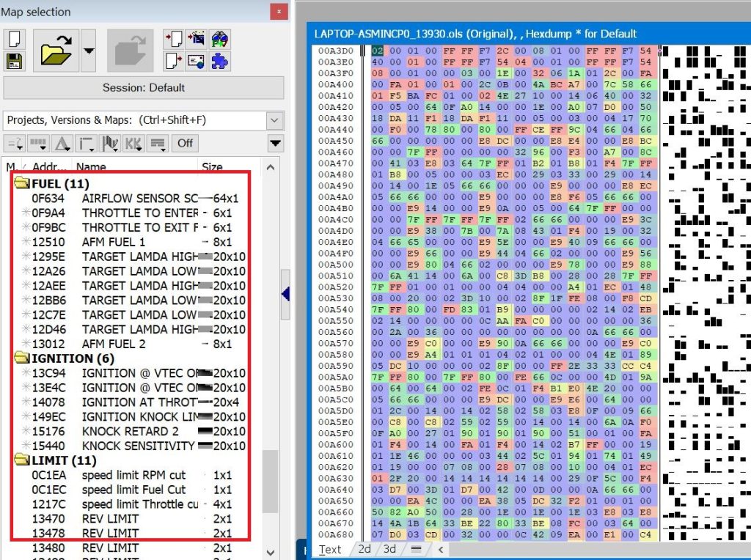This screenshot has width=751, height=560.
Task: Switch to the 3d view tab
Action: (389, 549)
